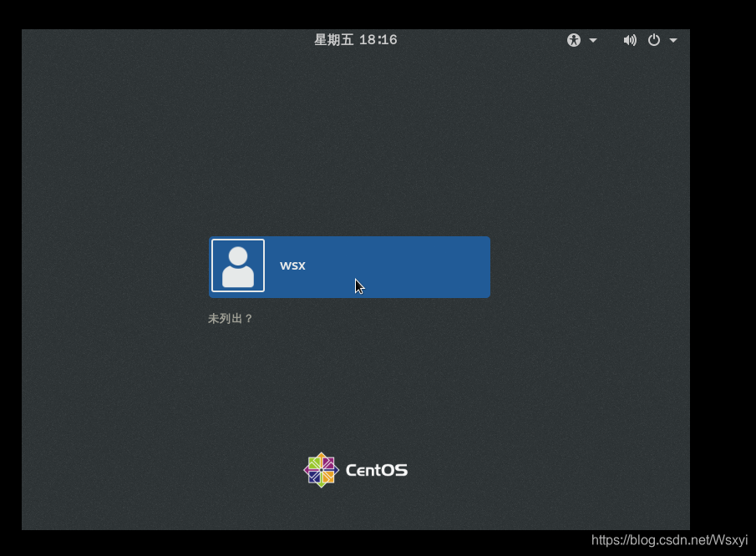Open the power button icon
Screen dimensions: 756x556
[654, 40]
